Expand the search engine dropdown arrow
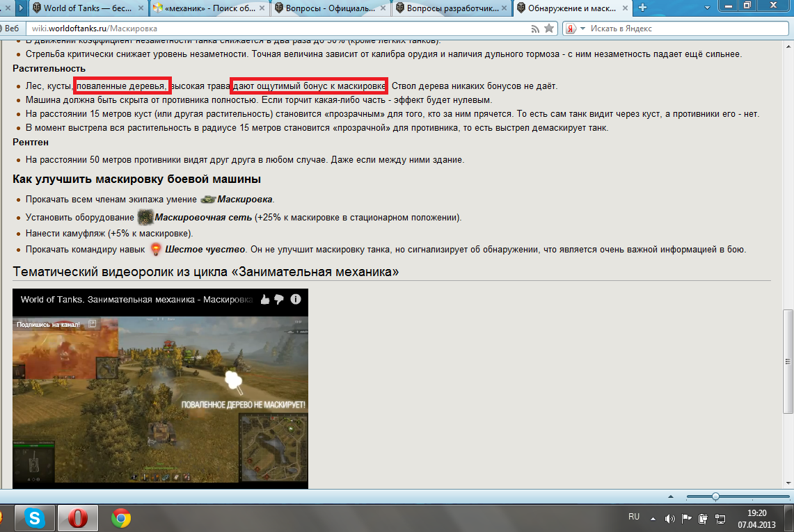 (x=582, y=29)
